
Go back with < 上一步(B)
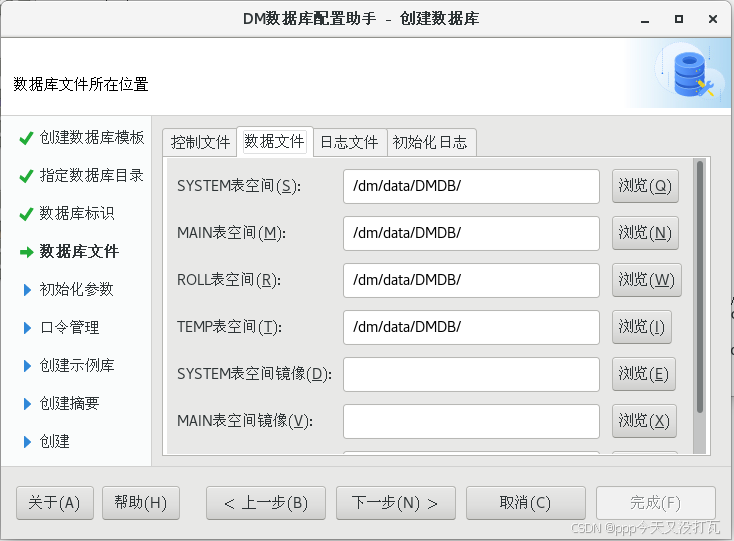[266, 503]
